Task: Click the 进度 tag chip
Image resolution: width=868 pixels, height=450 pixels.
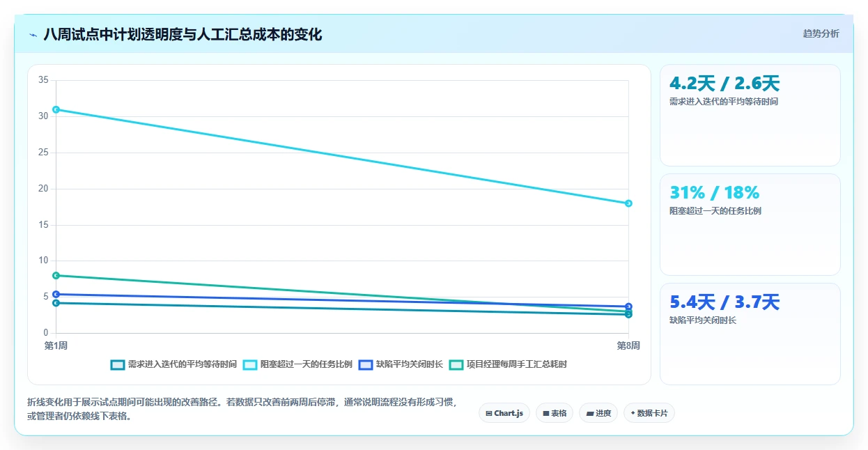Action: [x=598, y=413]
